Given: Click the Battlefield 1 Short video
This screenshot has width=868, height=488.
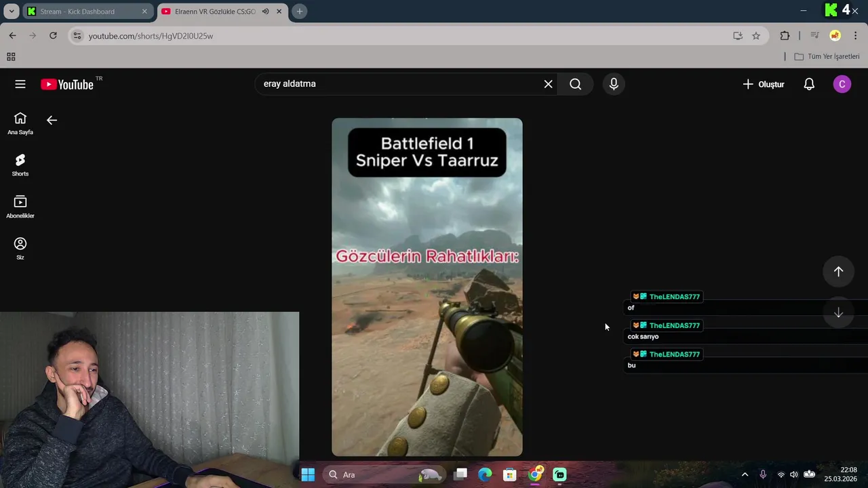Looking at the screenshot, I should pyautogui.click(x=427, y=287).
